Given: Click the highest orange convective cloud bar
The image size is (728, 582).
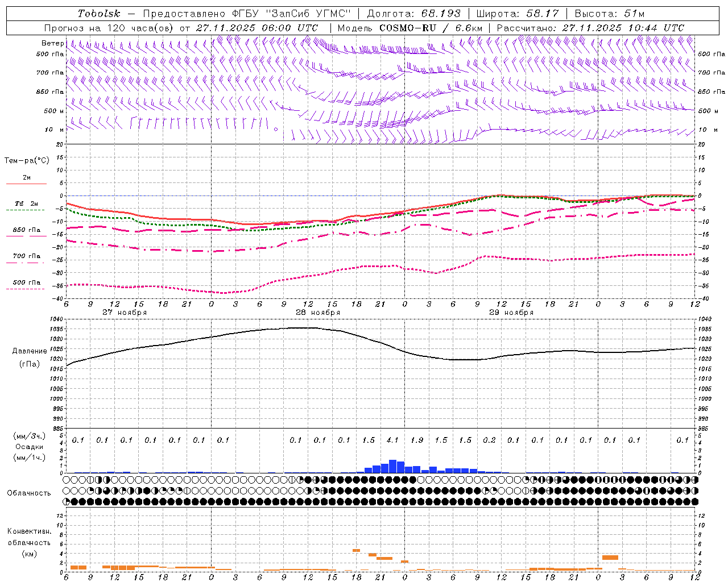Looking at the screenshot, I should (357, 550).
